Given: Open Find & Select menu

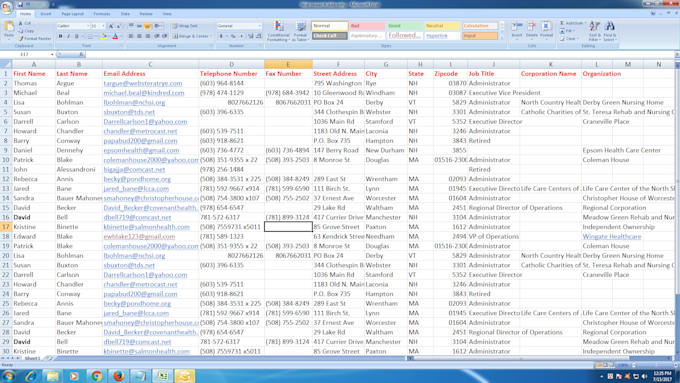Looking at the screenshot, I should tap(610, 31).
